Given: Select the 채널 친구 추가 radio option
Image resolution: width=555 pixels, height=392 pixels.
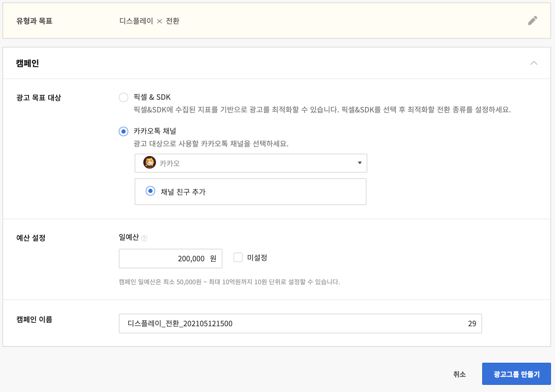Looking at the screenshot, I should tap(150, 191).
